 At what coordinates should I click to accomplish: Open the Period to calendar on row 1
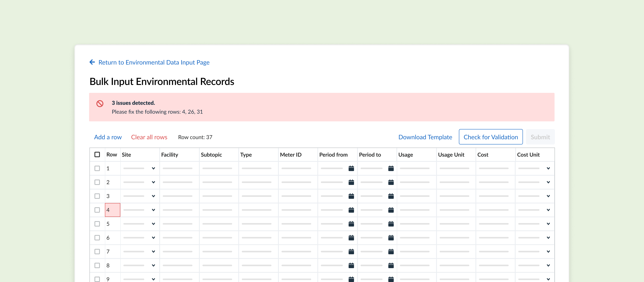point(391,168)
